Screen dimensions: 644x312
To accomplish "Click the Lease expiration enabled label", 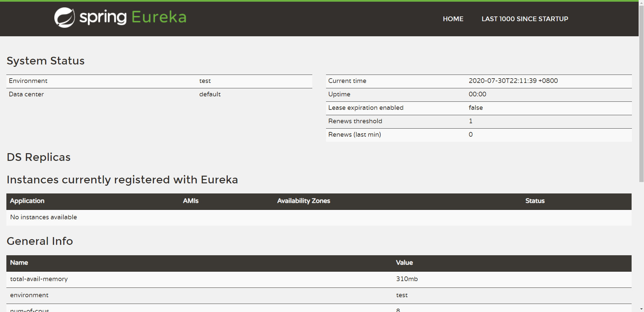I will tap(366, 108).
